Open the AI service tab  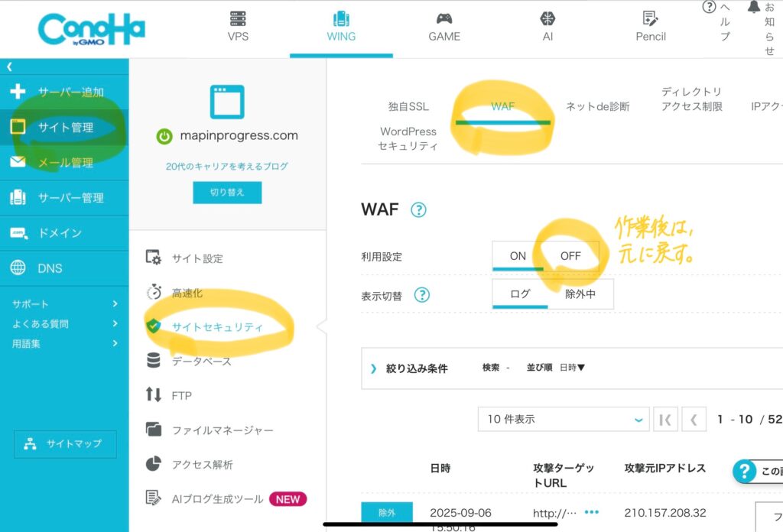(547, 27)
